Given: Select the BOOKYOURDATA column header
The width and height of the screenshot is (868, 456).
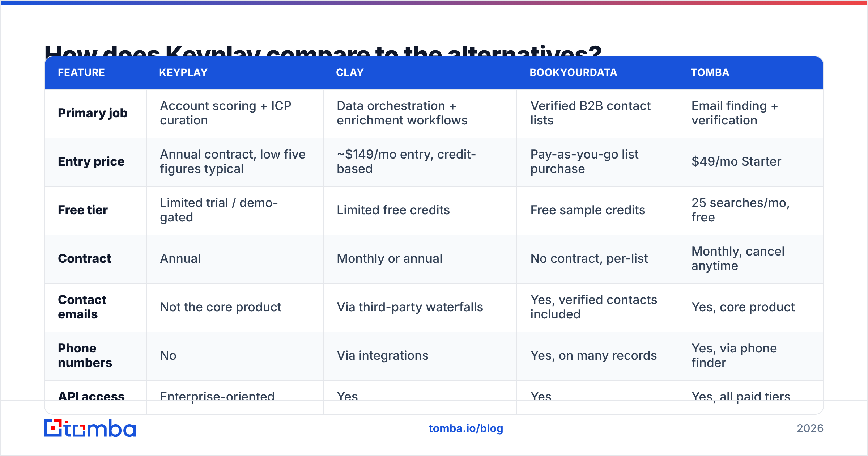Looking at the screenshot, I should tap(573, 72).
